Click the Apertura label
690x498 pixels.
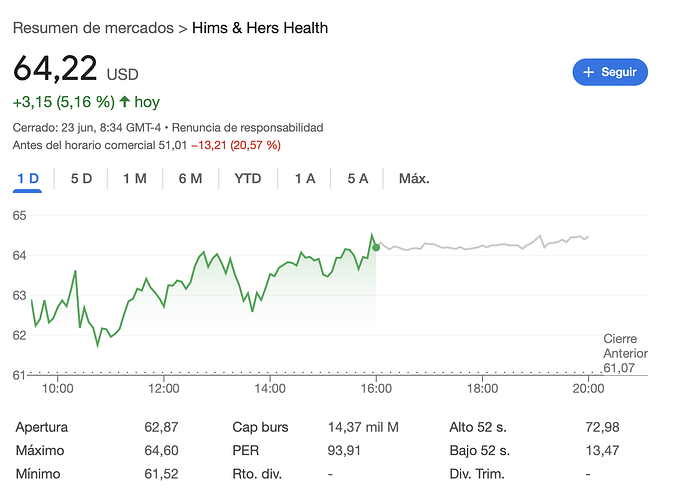point(42,427)
